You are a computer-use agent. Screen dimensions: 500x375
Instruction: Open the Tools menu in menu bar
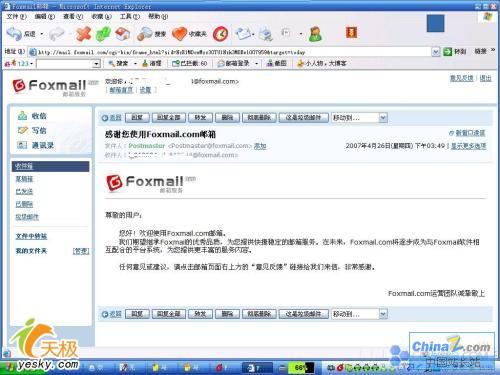tap(130, 16)
